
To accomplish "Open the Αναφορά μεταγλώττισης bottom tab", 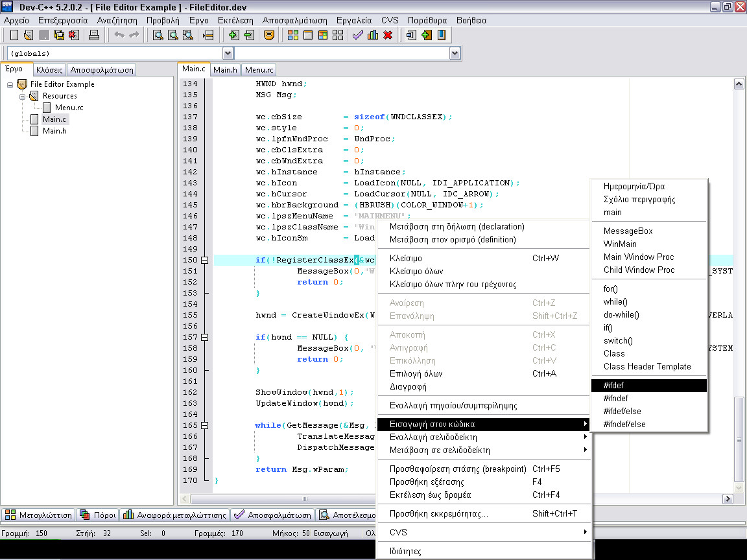I will tap(175, 515).
